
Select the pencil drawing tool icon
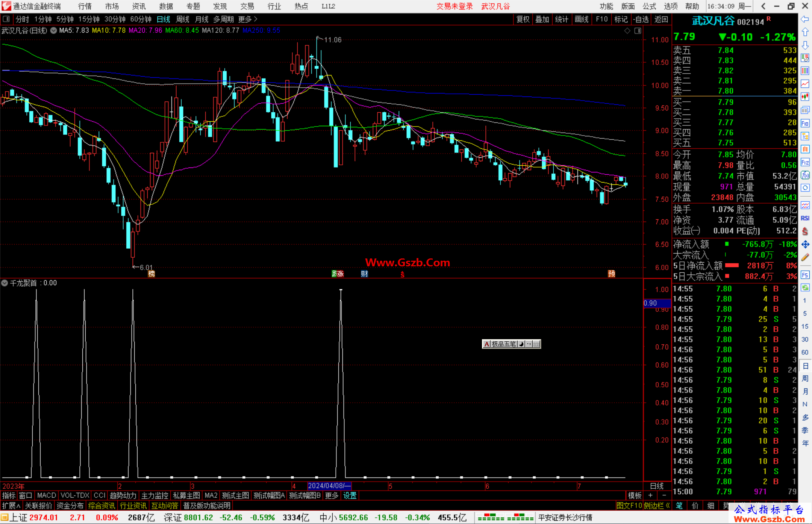[805, 257]
